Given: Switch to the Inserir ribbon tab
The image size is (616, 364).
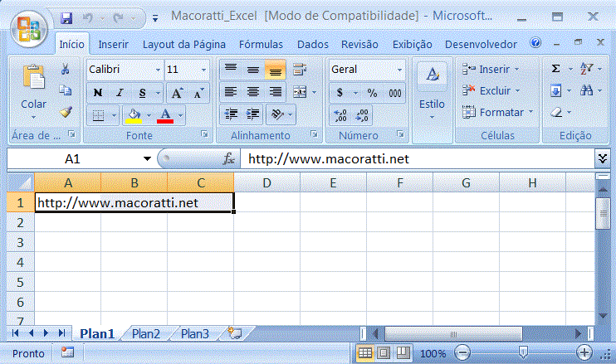Looking at the screenshot, I should (113, 44).
